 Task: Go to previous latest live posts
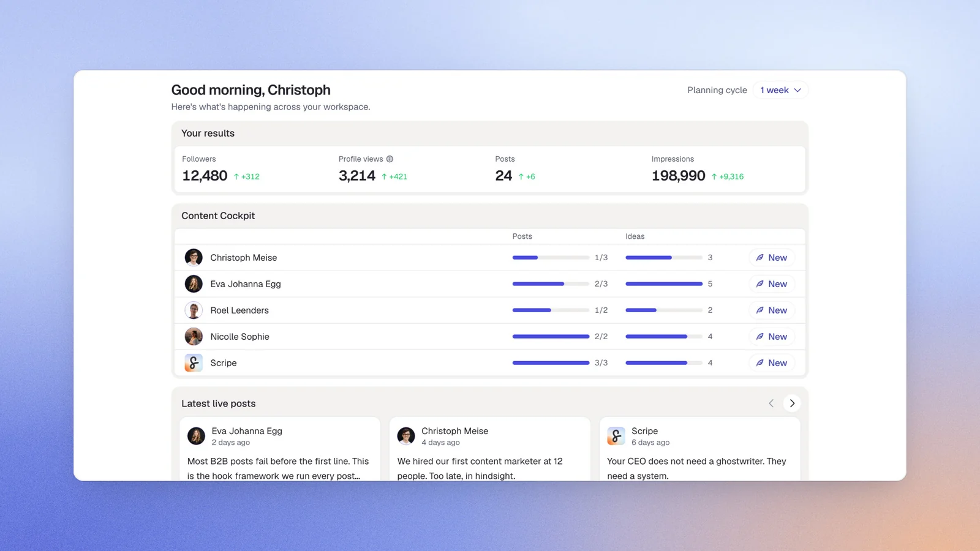coord(771,403)
